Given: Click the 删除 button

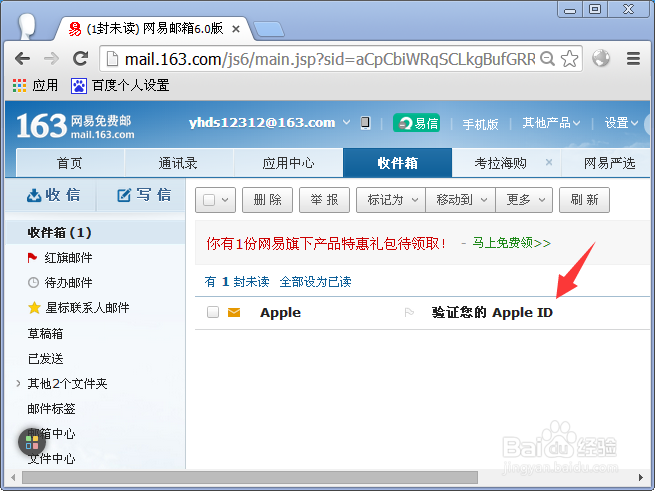Looking at the screenshot, I should [x=267, y=200].
